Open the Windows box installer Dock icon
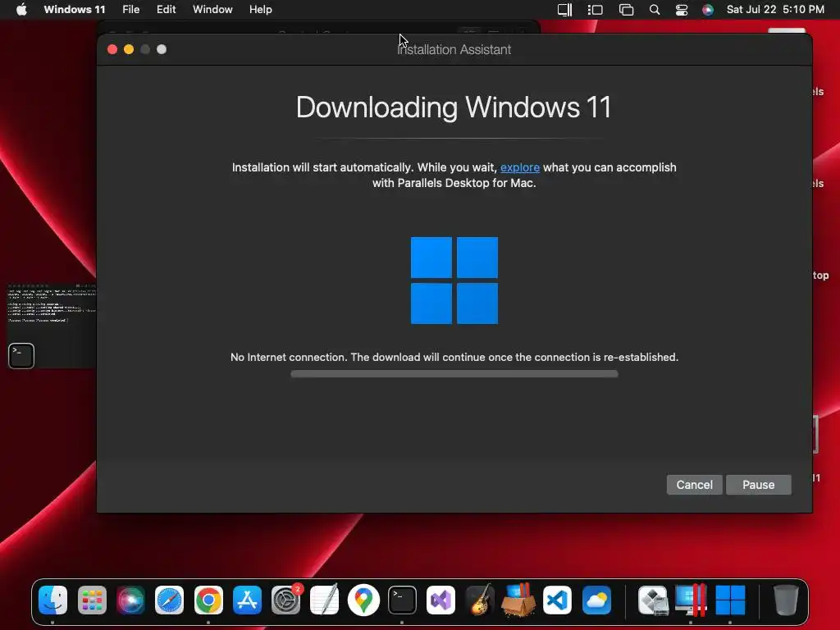 coord(518,600)
